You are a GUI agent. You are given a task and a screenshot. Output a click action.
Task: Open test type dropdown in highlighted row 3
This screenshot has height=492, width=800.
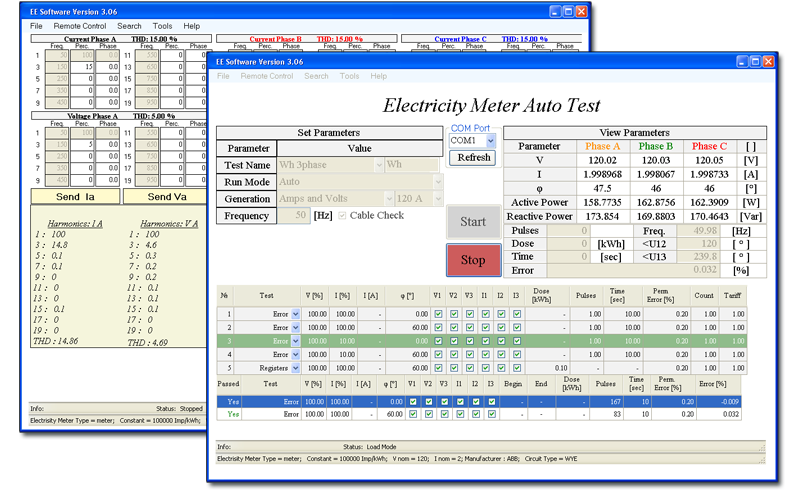(x=295, y=341)
